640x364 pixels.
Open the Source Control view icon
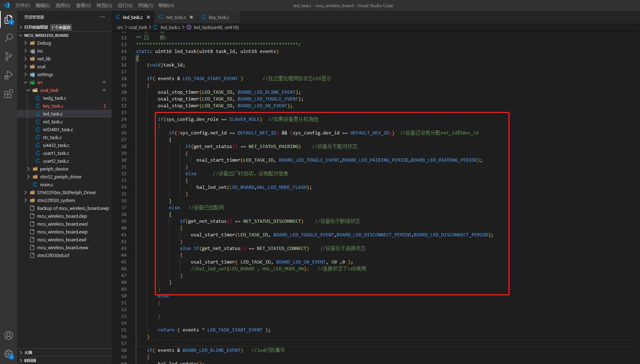[x=9, y=56]
